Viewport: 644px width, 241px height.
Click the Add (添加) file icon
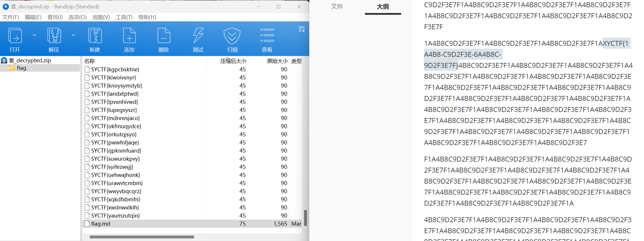tap(129, 35)
